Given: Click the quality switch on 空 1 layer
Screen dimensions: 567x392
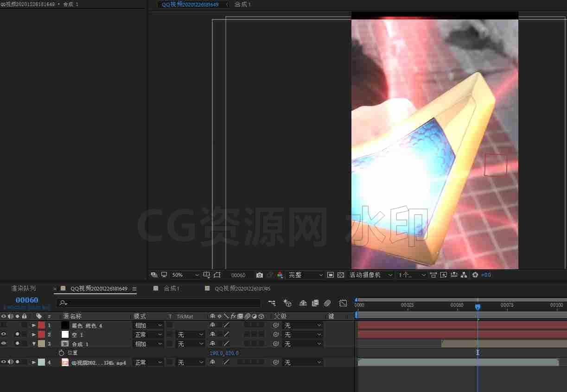Looking at the screenshot, I should (x=226, y=335).
